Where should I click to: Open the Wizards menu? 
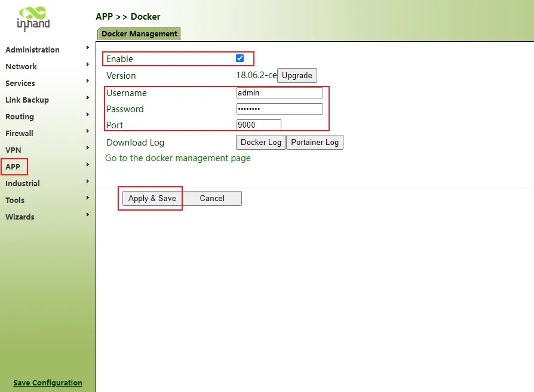(20, 217)
